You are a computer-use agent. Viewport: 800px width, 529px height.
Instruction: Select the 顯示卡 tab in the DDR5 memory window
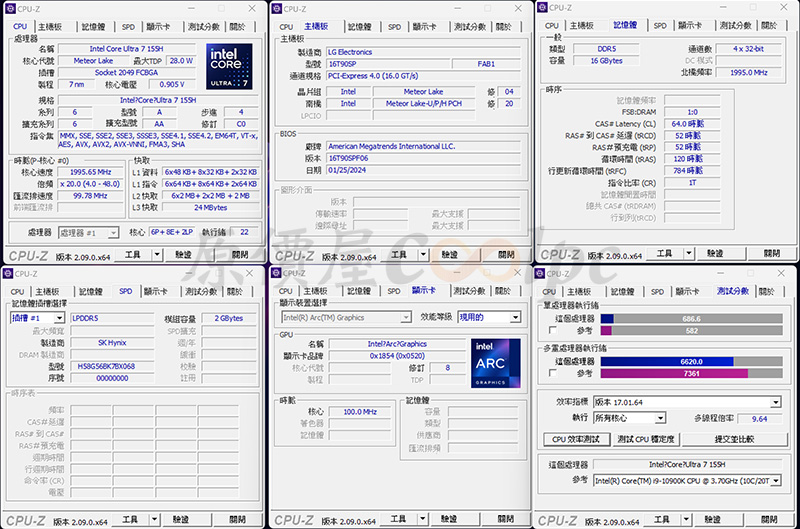click(x=690, y=25)
